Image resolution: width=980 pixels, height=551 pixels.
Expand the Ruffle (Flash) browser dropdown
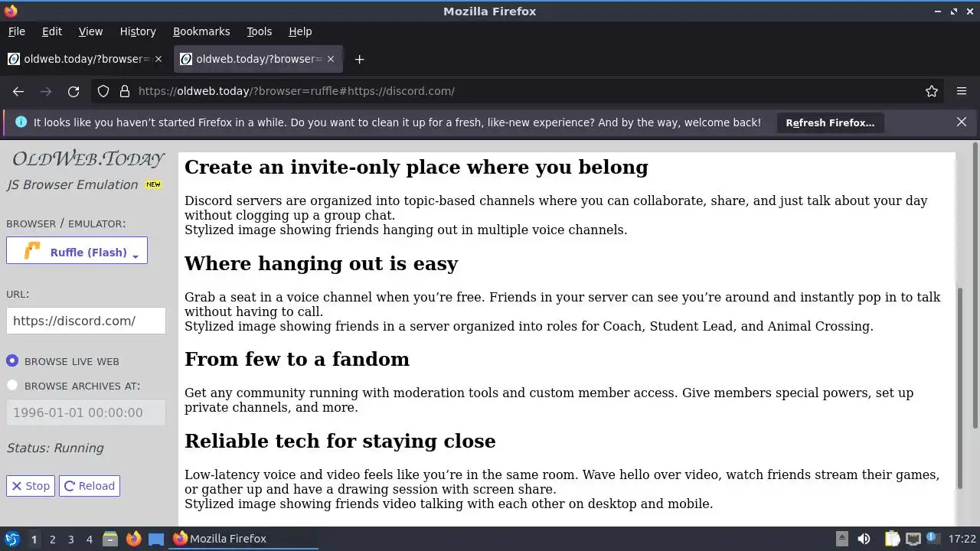[77, 251]
